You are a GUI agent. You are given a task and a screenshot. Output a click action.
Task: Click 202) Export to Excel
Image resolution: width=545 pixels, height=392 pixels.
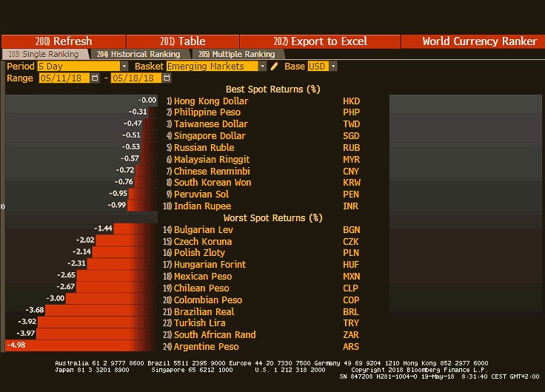tap(320, 41)
